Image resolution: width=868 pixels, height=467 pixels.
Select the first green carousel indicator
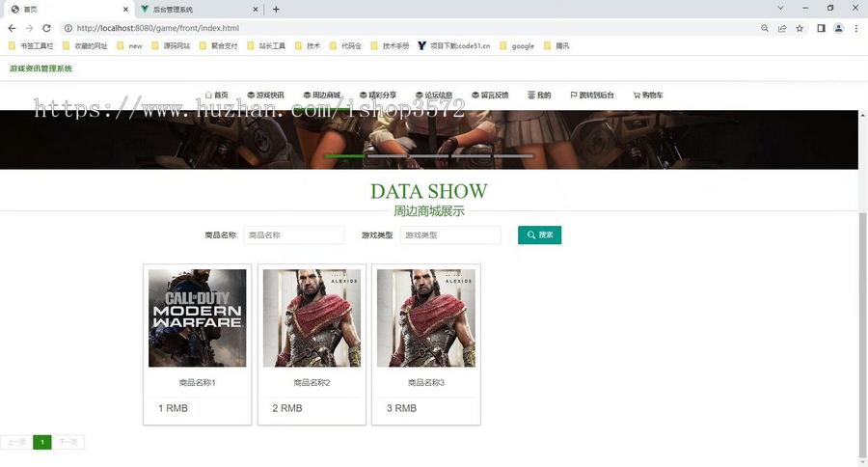point(344,156)
